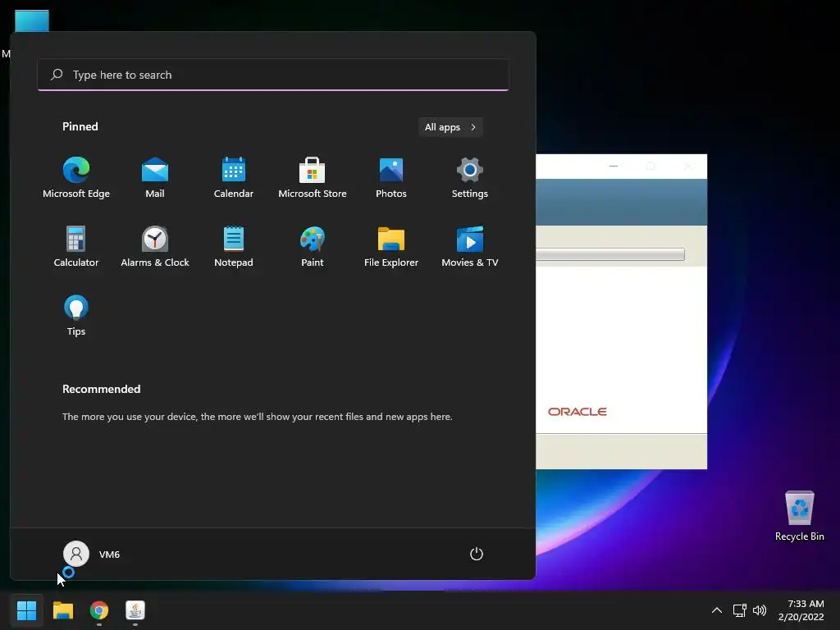The image size is (840, 630).
Task: Open the network status tray icon
Action: coord(740,610)
